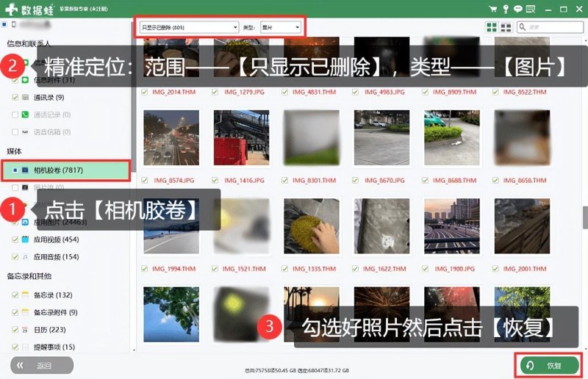Click the 应用音频 music note icon

25,257
